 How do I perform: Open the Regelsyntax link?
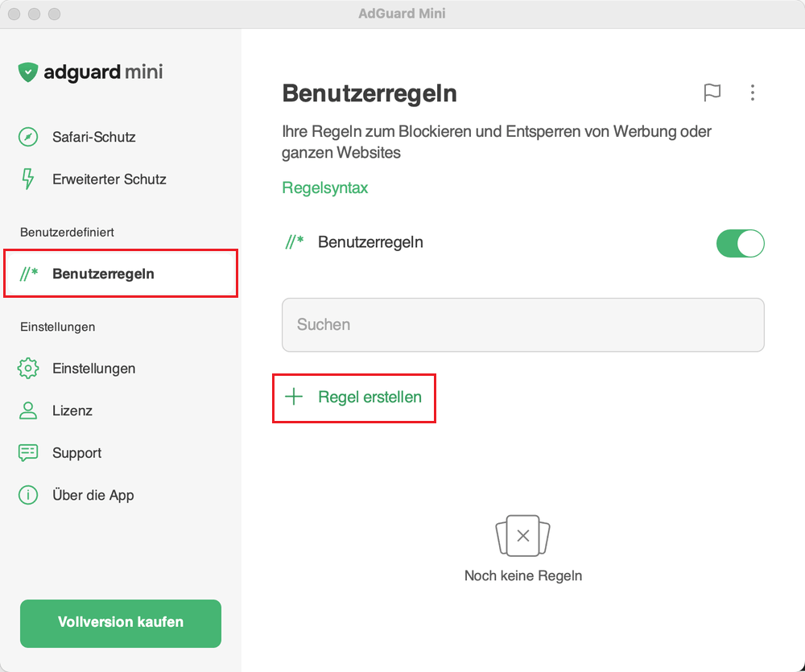pos(325,188)
